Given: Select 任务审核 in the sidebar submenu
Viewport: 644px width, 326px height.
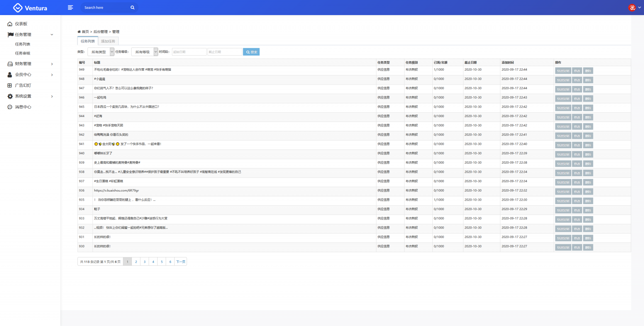Looking at the screenshot, I should click(23, 53).
